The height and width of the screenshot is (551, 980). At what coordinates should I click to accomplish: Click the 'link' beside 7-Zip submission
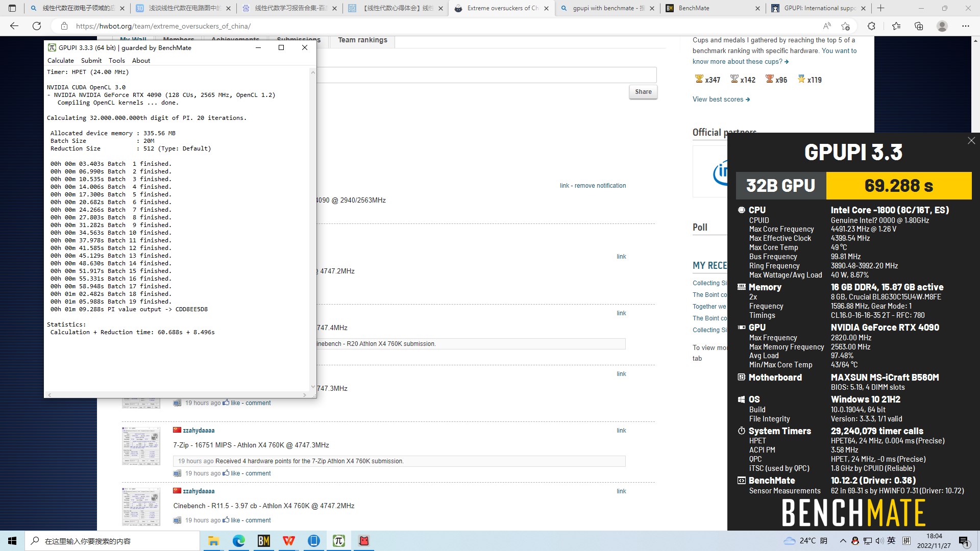click(621, 431)
